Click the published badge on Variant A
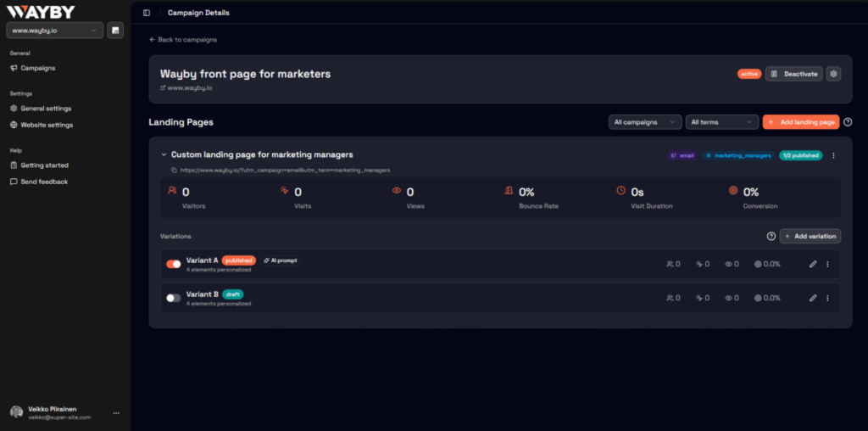This screenshot has height=431, width=868. click(x=239, y=260)
